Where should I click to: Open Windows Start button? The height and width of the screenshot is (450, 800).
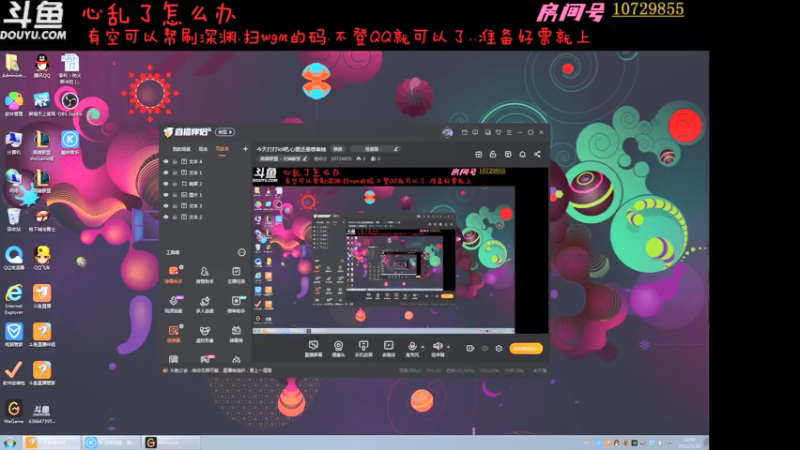pyautogui.click(x=10, y=443)
